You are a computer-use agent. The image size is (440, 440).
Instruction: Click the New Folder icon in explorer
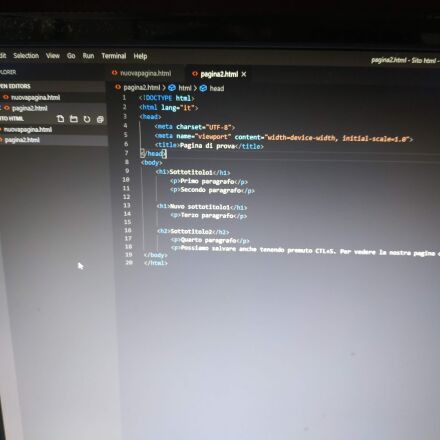pos(74,119)
